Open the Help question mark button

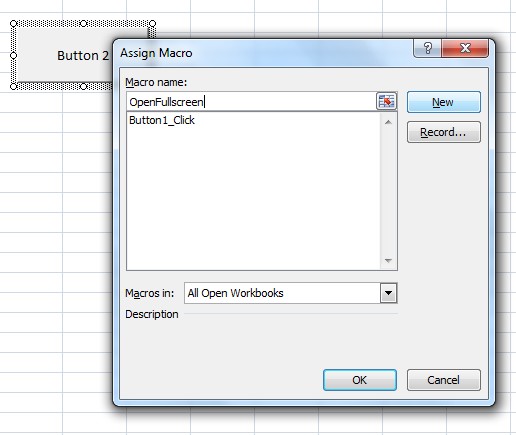[x=427, y=48]
